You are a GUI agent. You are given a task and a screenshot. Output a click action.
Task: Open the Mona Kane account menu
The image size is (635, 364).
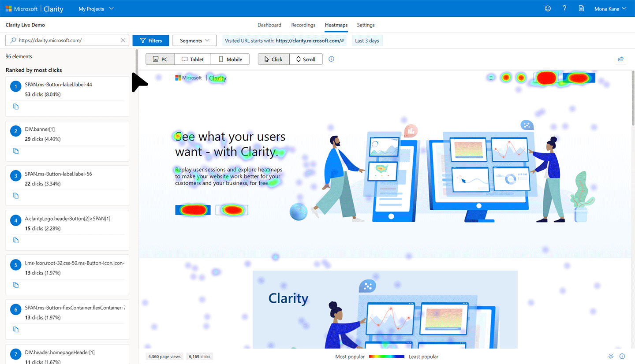click(x=611, y=9)
